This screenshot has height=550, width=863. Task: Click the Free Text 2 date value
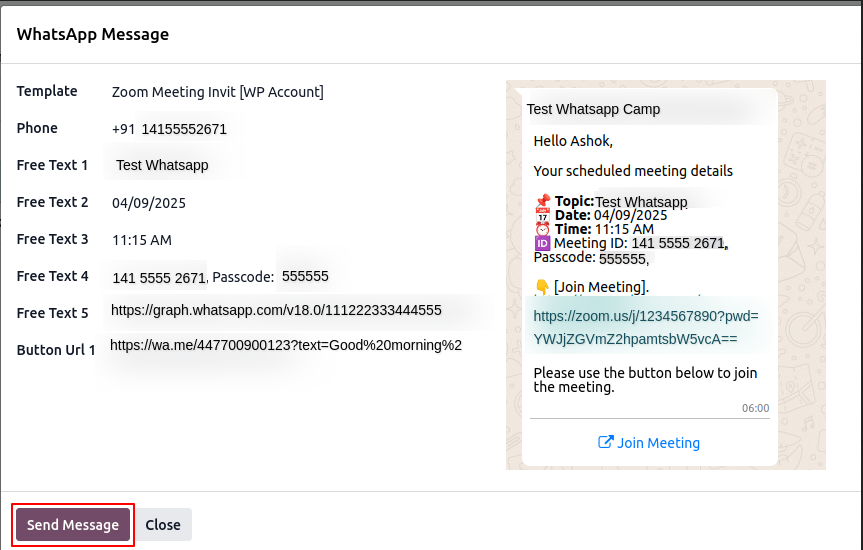[149, 203]
